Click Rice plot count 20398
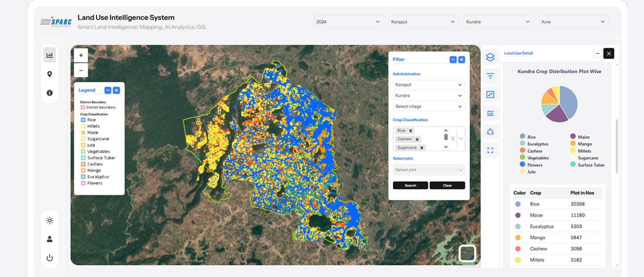 pyautogui.click(x=578, y=204)
